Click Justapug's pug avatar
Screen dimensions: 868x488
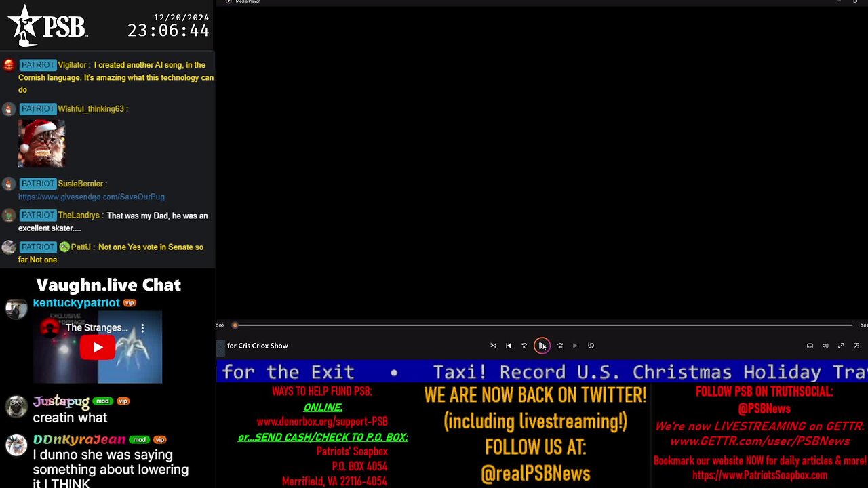click(x=16, y=406)
